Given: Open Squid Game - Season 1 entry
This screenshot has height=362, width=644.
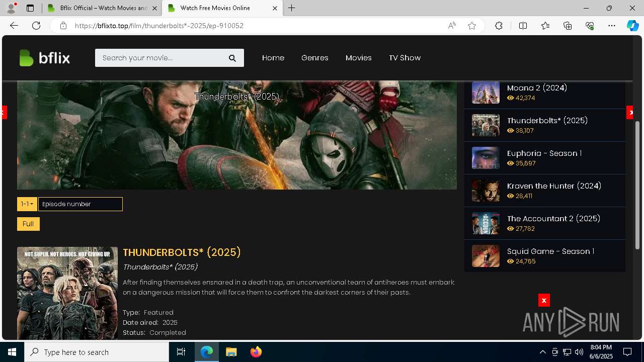Looking at the screenshot, I should click(550, 251).
